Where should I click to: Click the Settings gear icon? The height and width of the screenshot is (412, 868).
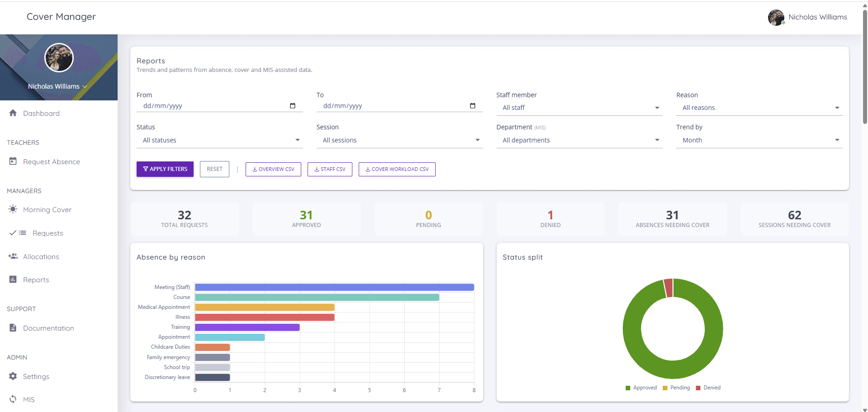(13, 376)
